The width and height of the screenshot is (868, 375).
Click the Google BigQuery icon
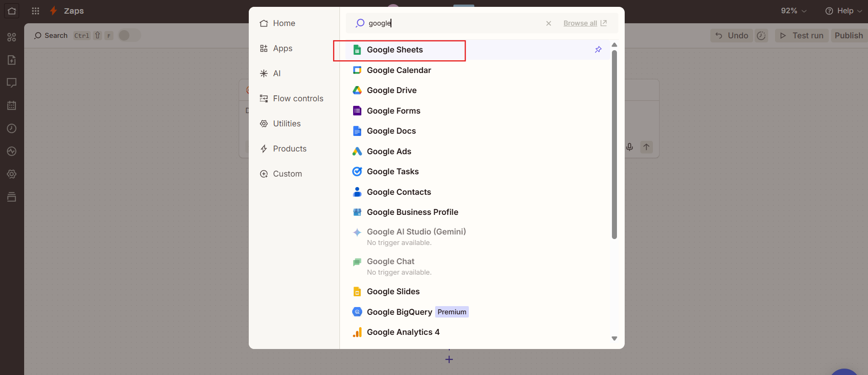coord(357,312)
